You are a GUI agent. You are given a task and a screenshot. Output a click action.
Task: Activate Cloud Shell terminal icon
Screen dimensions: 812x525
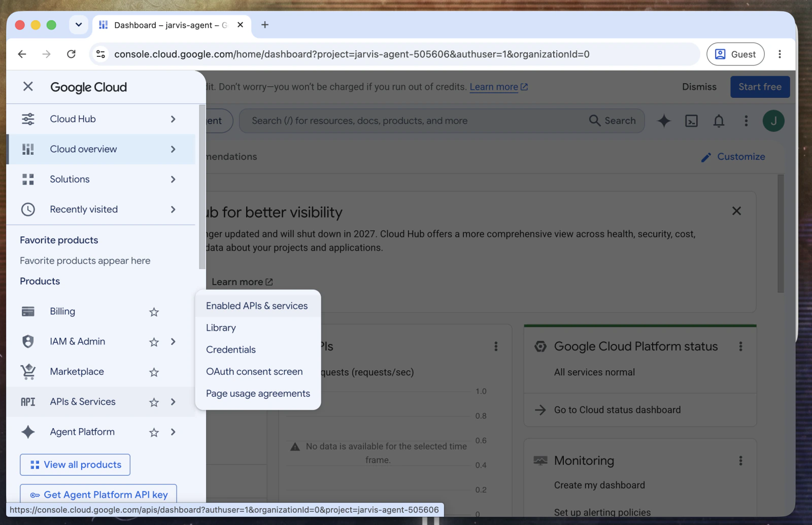[691, 121]
